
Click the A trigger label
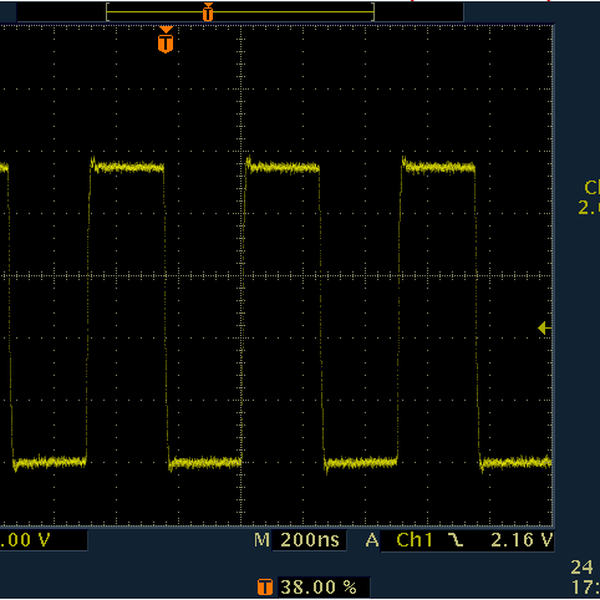[372, 540]
